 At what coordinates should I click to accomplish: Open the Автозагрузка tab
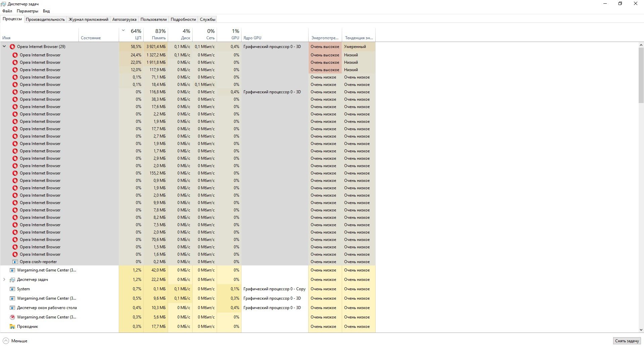click(124, 19)
